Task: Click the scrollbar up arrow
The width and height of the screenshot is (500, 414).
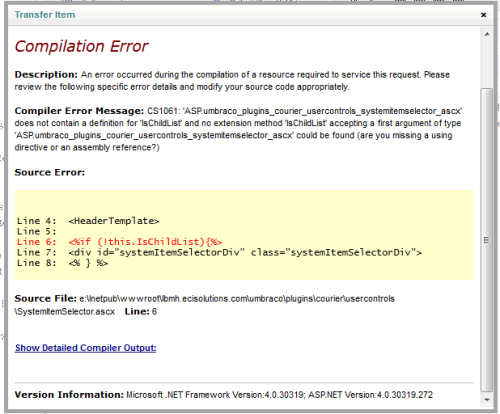Action: pos(487,34)
